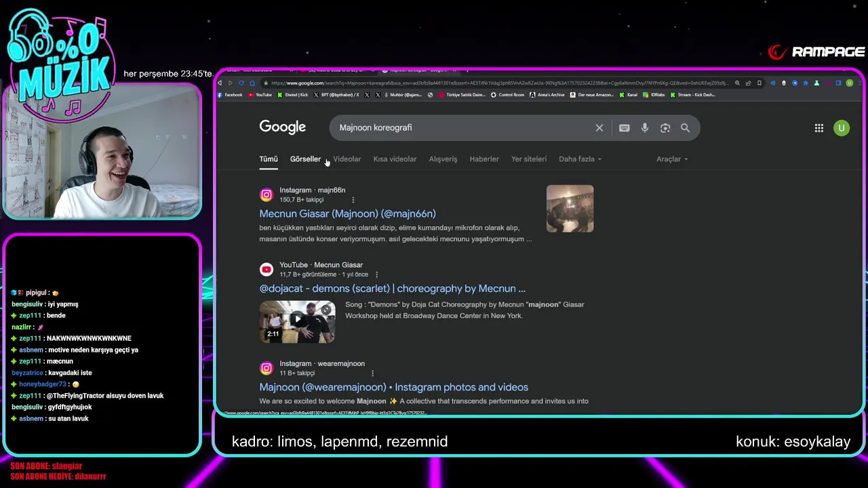The width and height of the screenshot is (868, 488).
Task: Open the Instagram icon of wearemajnoon result
Action: 267,368
